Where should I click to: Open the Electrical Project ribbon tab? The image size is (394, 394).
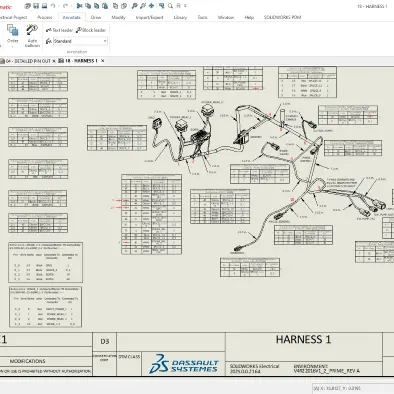[13, 17]
